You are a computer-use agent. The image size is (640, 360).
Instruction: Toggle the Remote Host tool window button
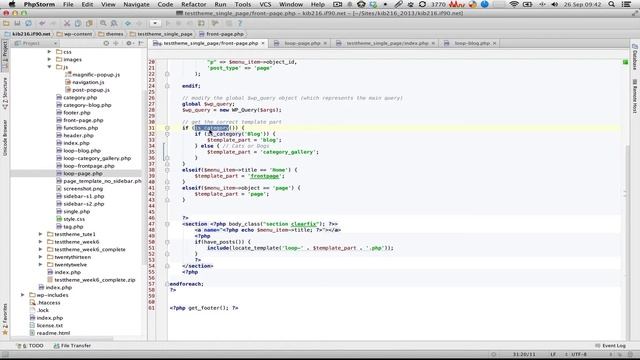[635, 96]
